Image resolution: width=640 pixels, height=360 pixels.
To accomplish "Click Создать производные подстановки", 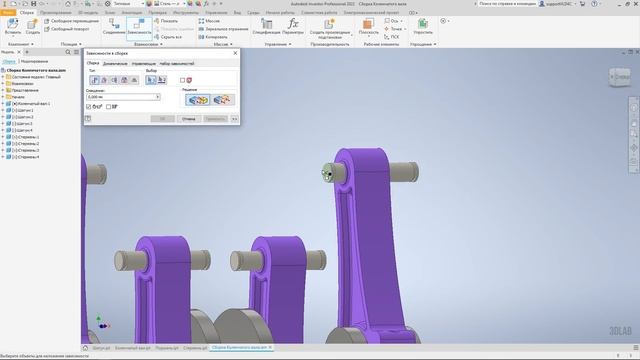I will click(x=329, y=29).
